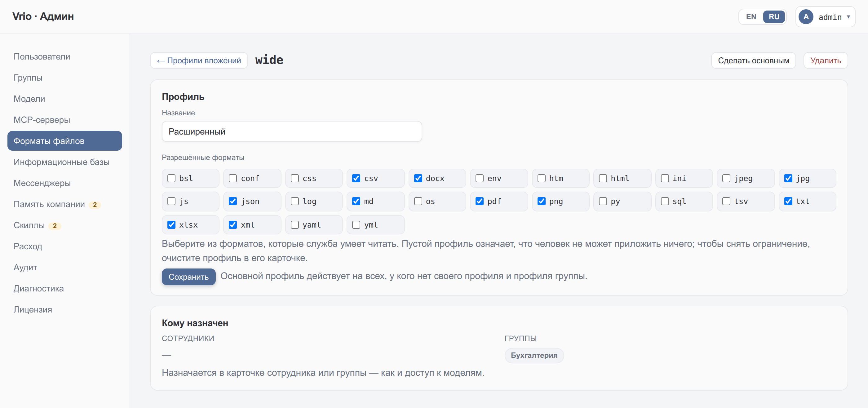Click the Удалить button
This screenshot has width=868, height=408.
tap(825, 60)
